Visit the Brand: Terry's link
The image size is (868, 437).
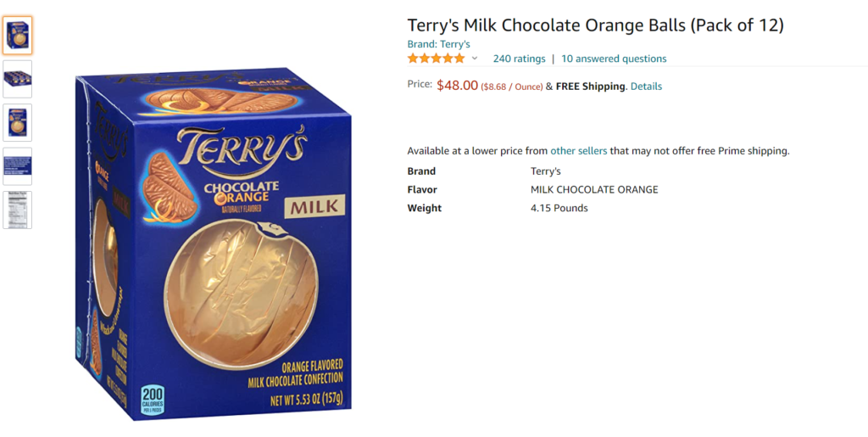pos(438,44)
